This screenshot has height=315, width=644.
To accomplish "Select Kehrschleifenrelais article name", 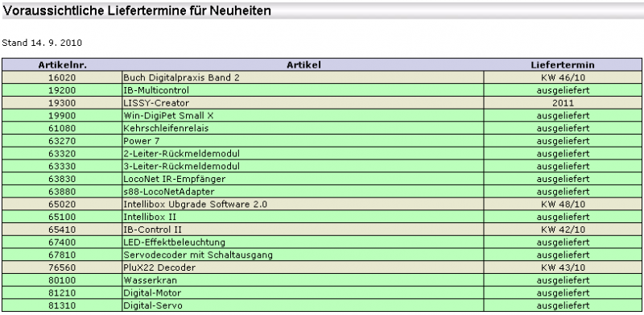I will [x=166, y=129].
